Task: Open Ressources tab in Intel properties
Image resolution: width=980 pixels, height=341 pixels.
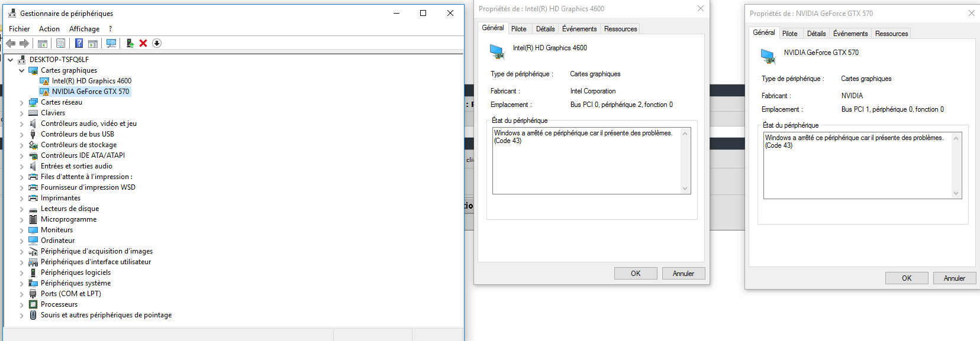Action: (621, 29)
